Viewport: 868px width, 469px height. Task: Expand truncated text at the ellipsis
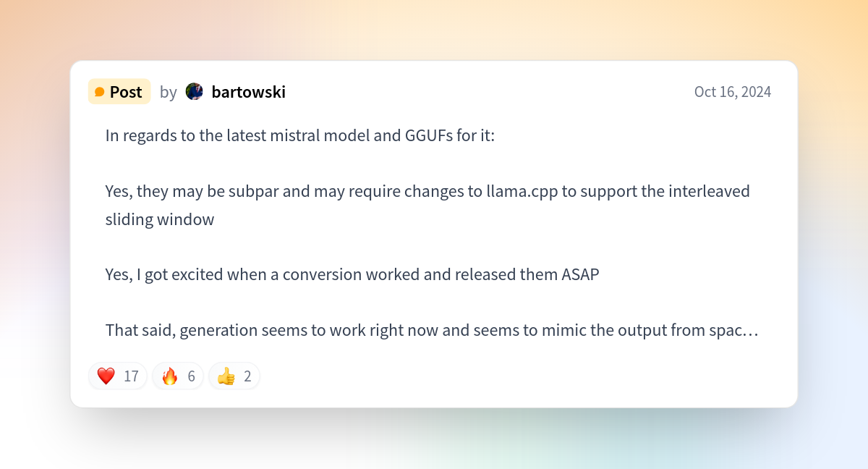point(752,331)
